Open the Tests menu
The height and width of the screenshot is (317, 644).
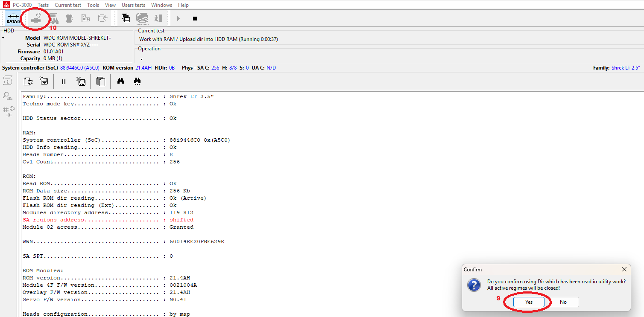click(x=43, y=5)
